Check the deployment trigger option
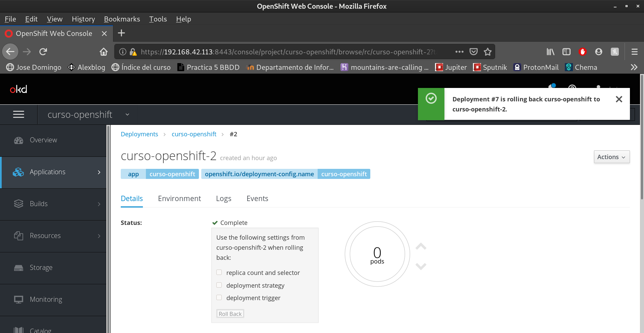The width and height of the screenshot is (644, 333). (219, 297)
